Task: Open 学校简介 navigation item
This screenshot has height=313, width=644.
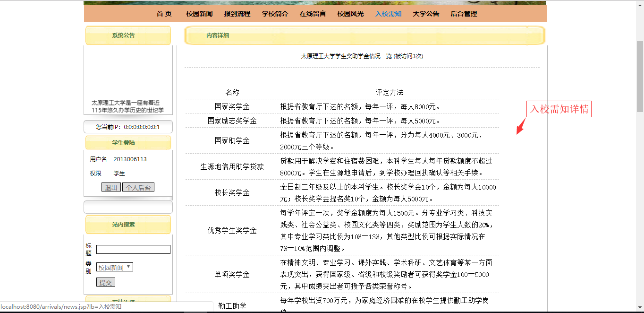Action: pos(275,14)
